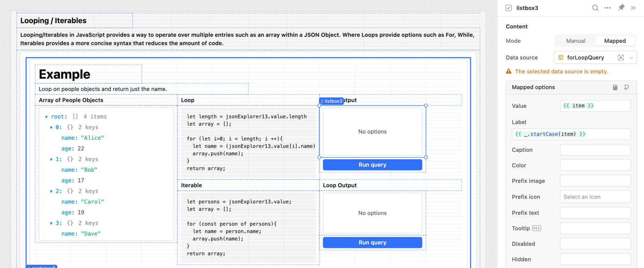Click the 'age: 22' entry
The width and height of the screenshot is (644, 268).
tap(73, 148)
